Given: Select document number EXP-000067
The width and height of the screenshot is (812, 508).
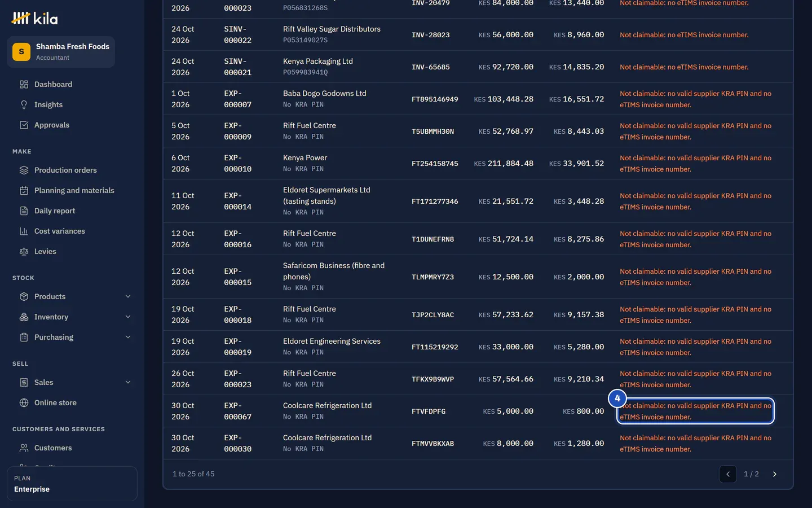Looking at the screenshot, I should click(238, 411).
